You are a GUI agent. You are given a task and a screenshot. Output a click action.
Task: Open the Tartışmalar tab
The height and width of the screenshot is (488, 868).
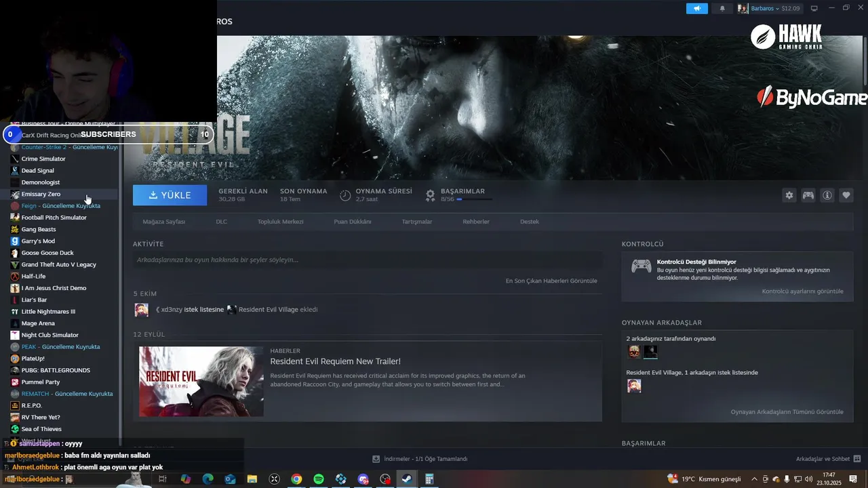[417, 222]
